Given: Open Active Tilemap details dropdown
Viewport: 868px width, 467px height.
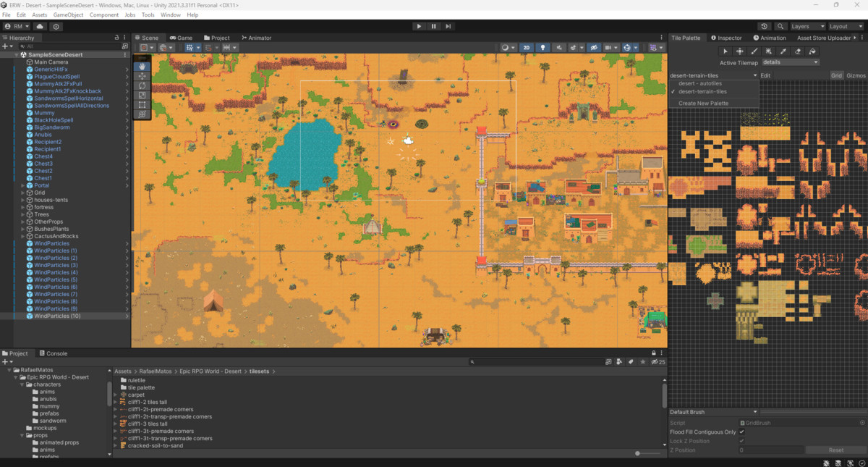Looking at the screenshot, I should click(791, 62).
